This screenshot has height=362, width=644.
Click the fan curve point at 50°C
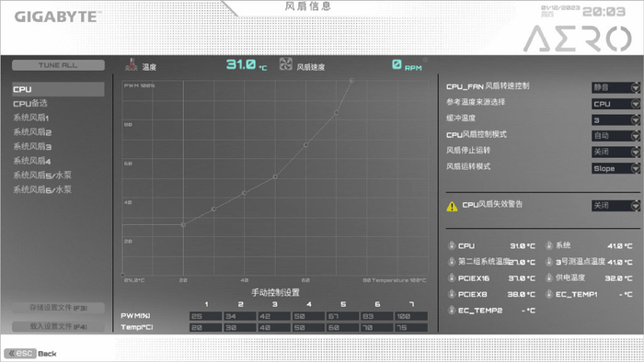(x=275, y=176)
